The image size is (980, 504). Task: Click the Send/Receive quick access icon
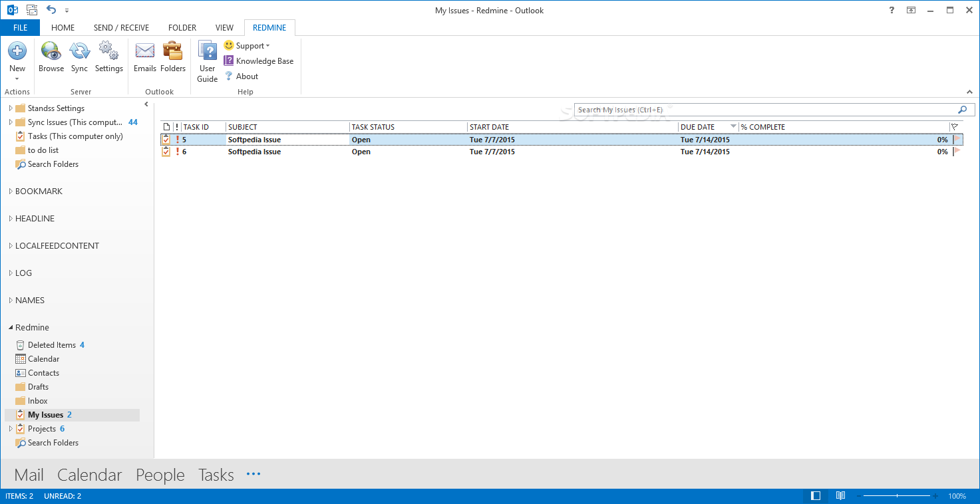(31, 10)
